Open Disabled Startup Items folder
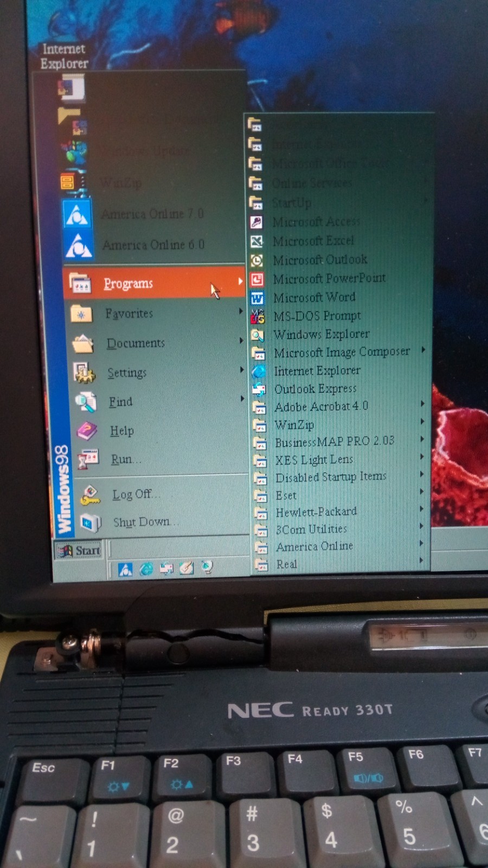 click(341, 477)
